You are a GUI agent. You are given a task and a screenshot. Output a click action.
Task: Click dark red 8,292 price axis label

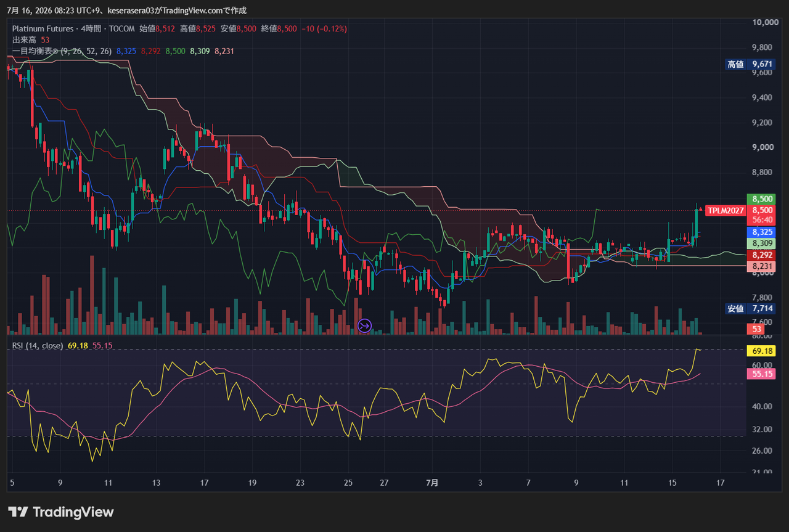[x=761, y=255]
